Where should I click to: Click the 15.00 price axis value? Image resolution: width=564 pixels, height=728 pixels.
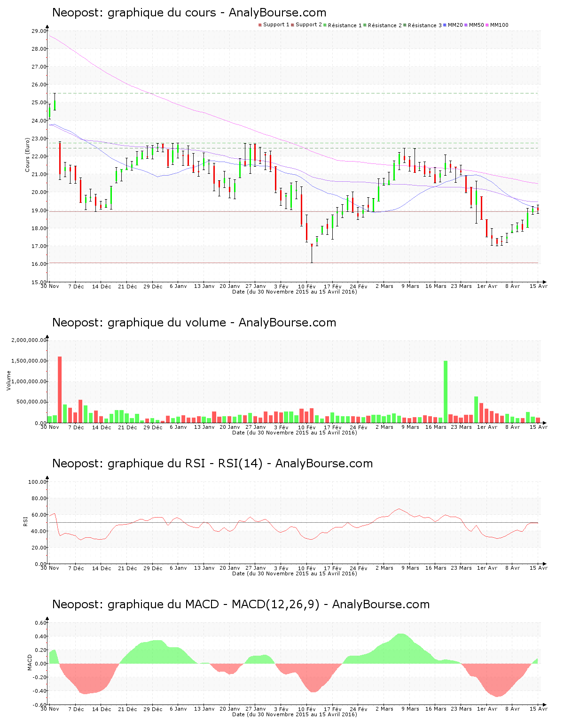click(x=39, y=282)
